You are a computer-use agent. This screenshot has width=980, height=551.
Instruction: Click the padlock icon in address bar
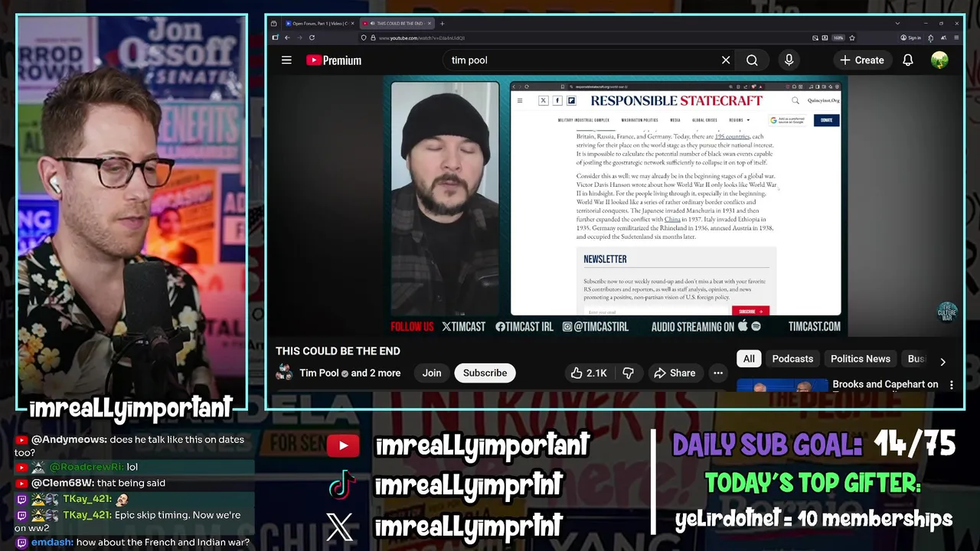[373, 37]
